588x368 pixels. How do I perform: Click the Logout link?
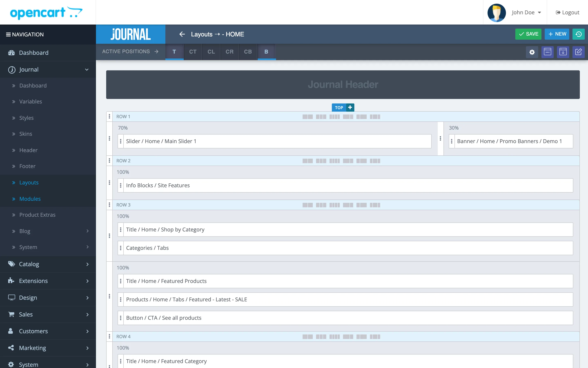(x=567, y=12)
